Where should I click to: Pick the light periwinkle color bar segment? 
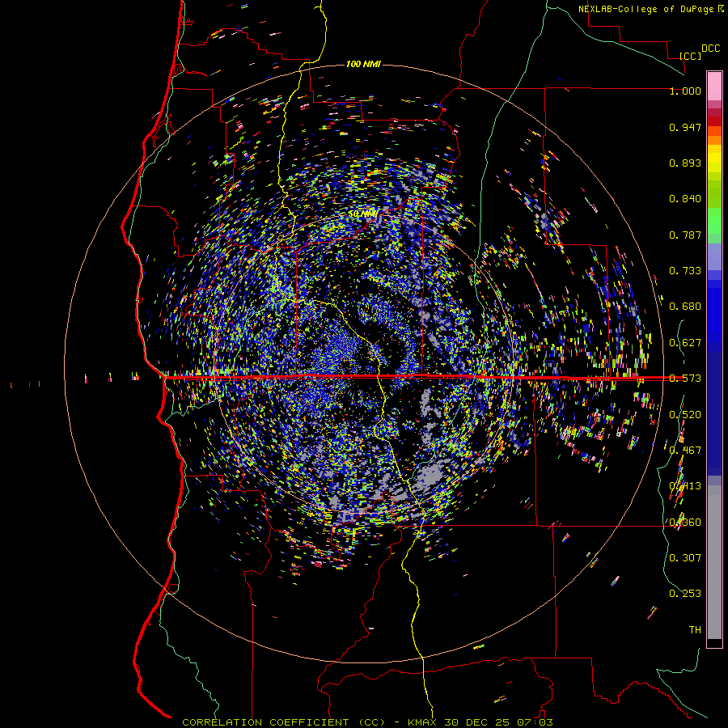pyautogui.click(x=714, y=256)
